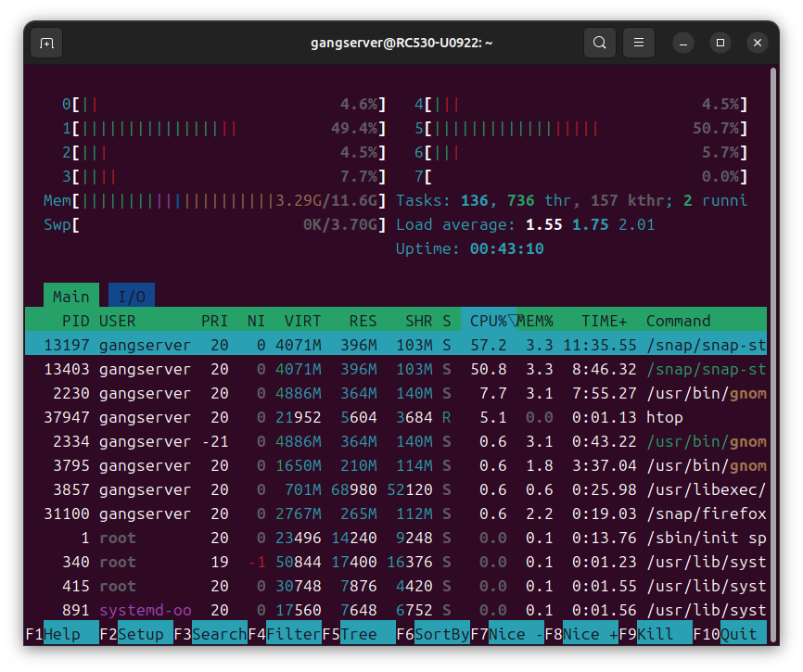The width and height of the screenshot is (803, 672).
Task: Switch to the Main tab
Action: click(x=71, y=297)
